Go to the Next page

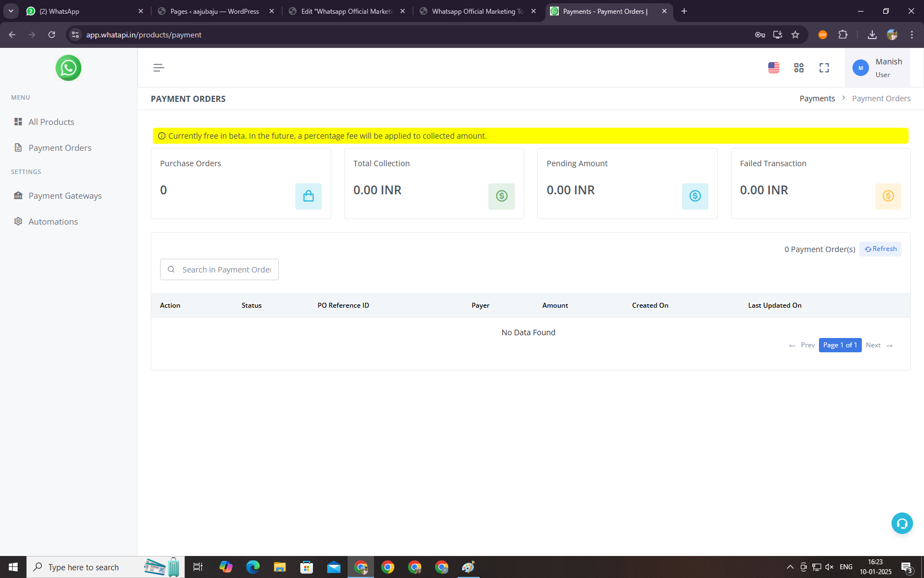879,345
